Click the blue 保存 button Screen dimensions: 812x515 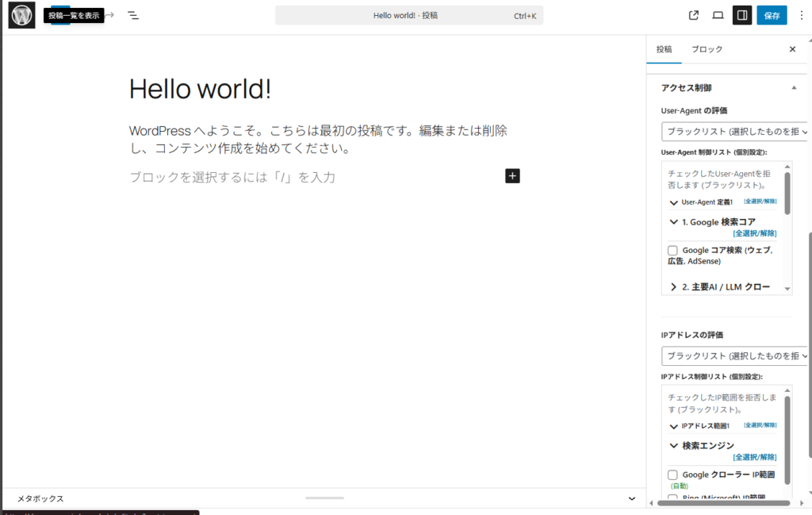point(772,15)
